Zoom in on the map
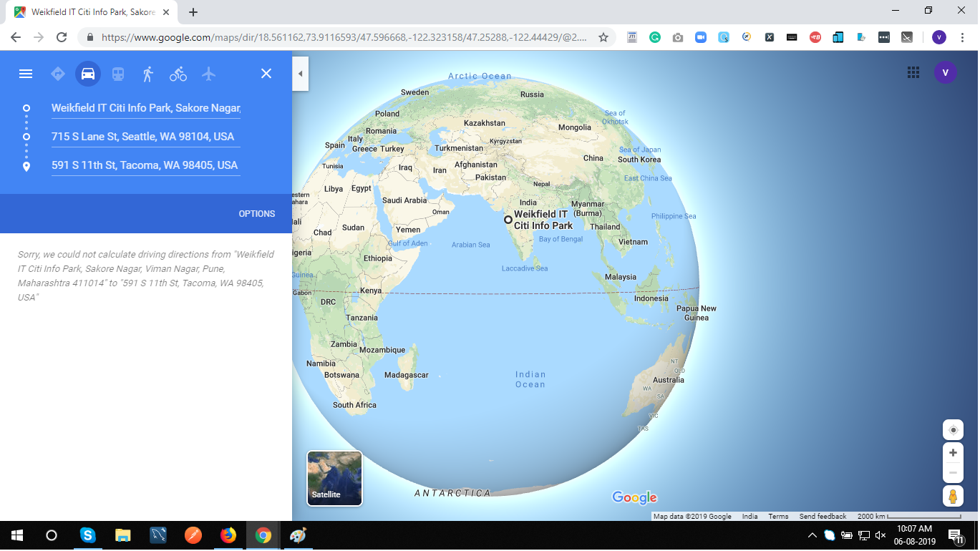The image size is (980, 551). (x=953, y=453)
